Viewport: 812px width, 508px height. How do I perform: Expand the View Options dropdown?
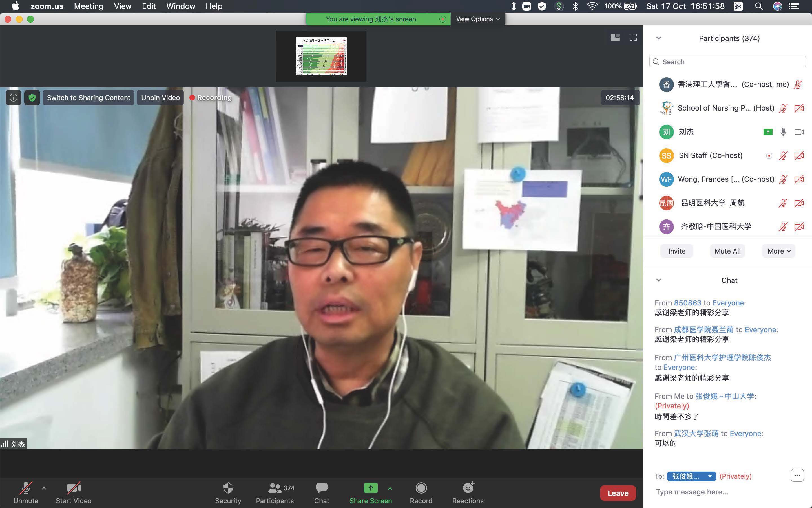(478, 19)
